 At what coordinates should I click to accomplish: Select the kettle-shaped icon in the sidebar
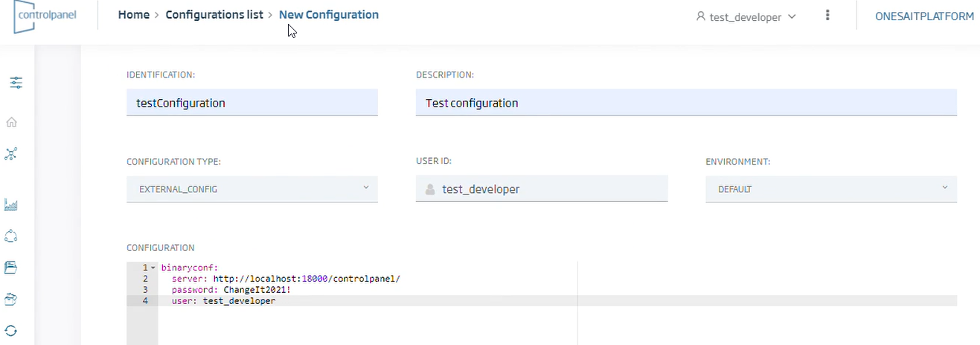coord(11,299)
